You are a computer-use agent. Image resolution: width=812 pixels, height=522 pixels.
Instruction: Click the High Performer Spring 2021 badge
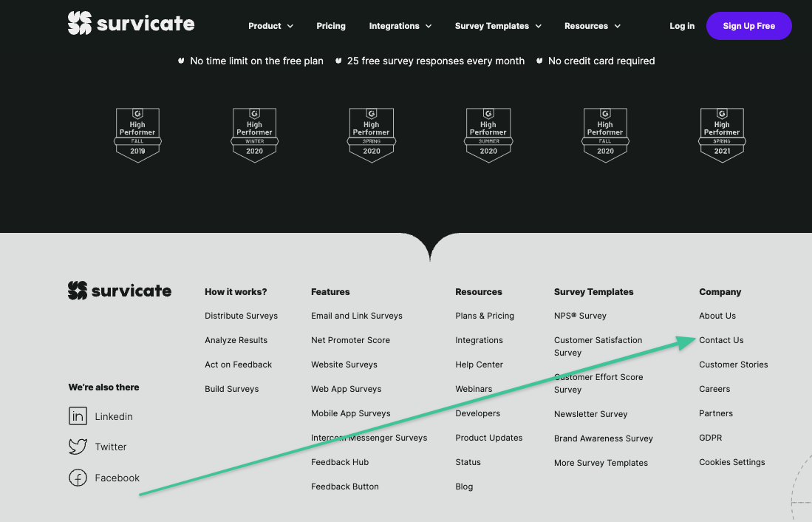click(x=722, y=135)
